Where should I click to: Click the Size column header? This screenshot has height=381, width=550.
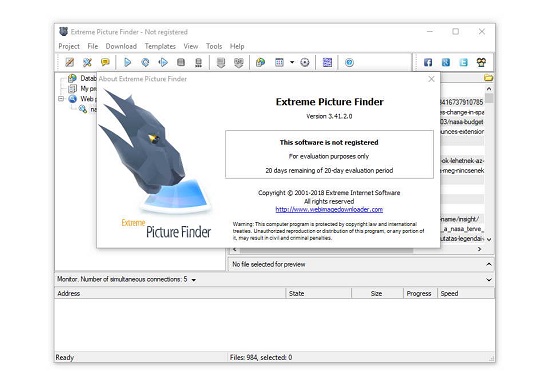[x=377, y=293]
